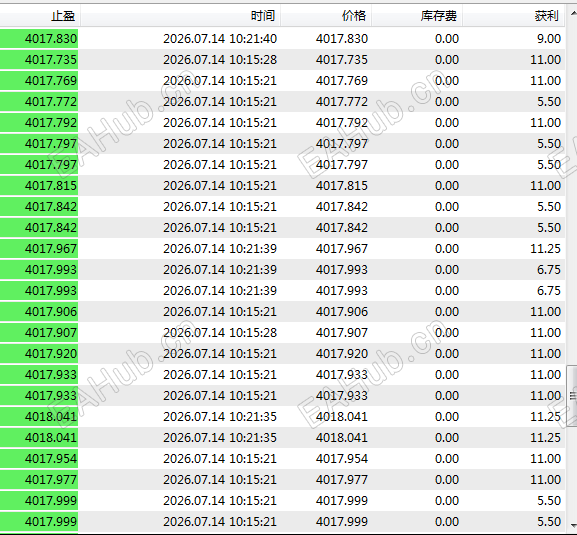Select the row with profit 9.00
Viewport: 577px width, 535px height.
283,39
